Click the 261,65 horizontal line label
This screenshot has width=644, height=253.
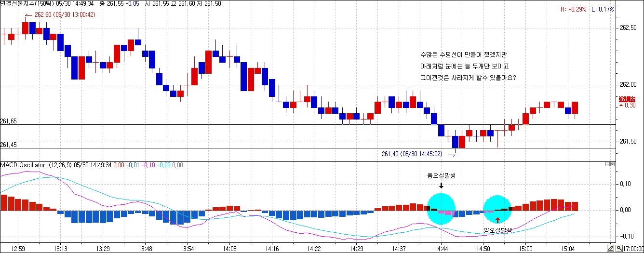9,121
